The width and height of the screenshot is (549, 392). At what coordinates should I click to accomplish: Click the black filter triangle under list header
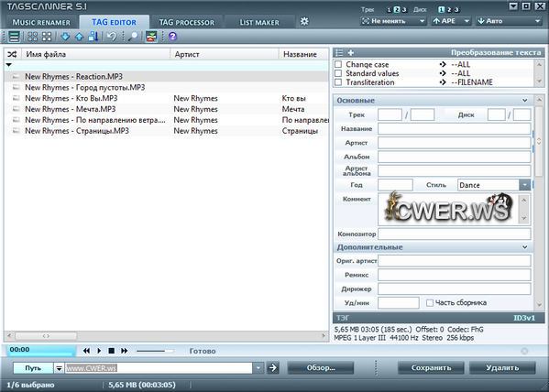click(x=9, y=65)
